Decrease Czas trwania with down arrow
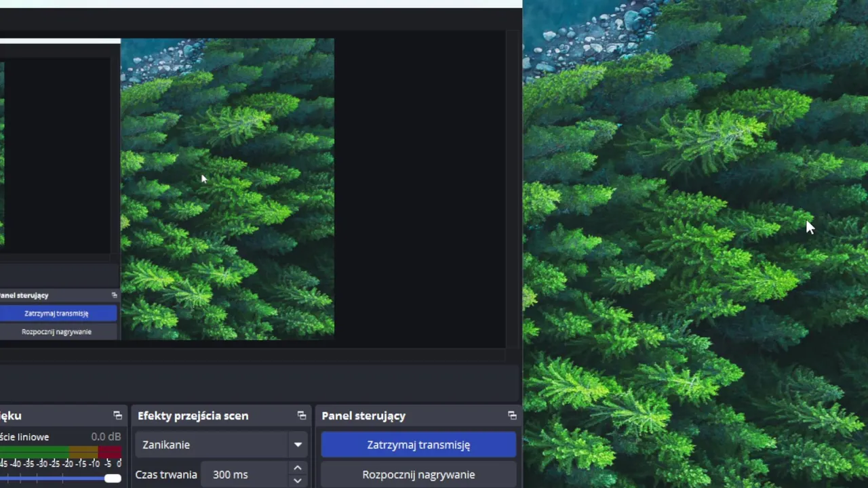This screenshot has width=868, height=488. [x=297, y=481]
